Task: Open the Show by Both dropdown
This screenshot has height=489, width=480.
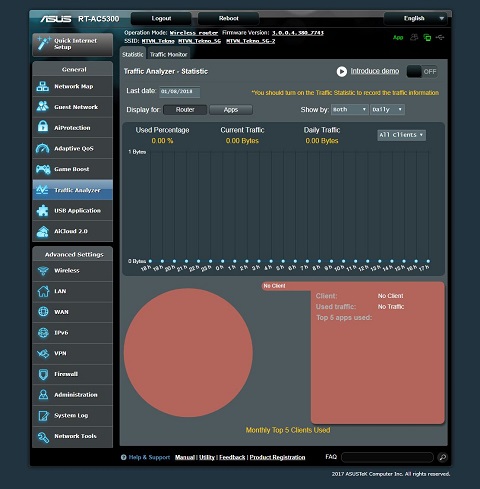Action: click(349, 109)
